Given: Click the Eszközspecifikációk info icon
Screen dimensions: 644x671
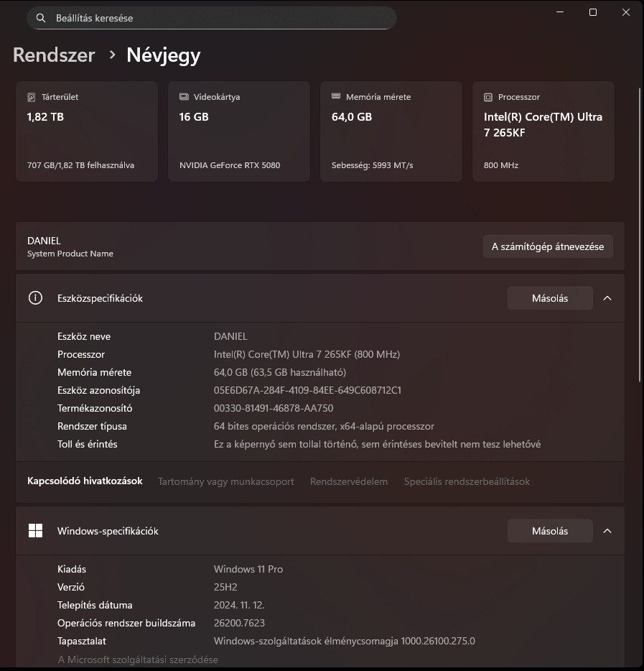Looking at the screenshot, I should click(35, 298).
